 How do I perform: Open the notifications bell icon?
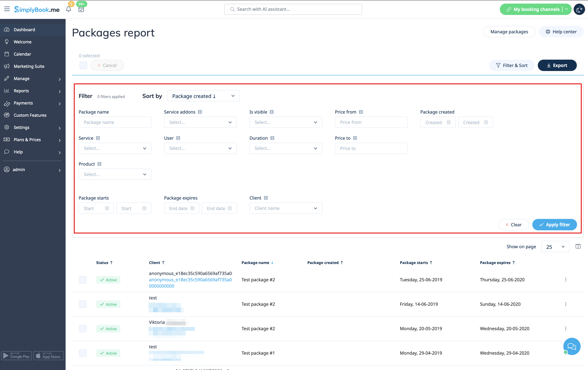point(68,9)
